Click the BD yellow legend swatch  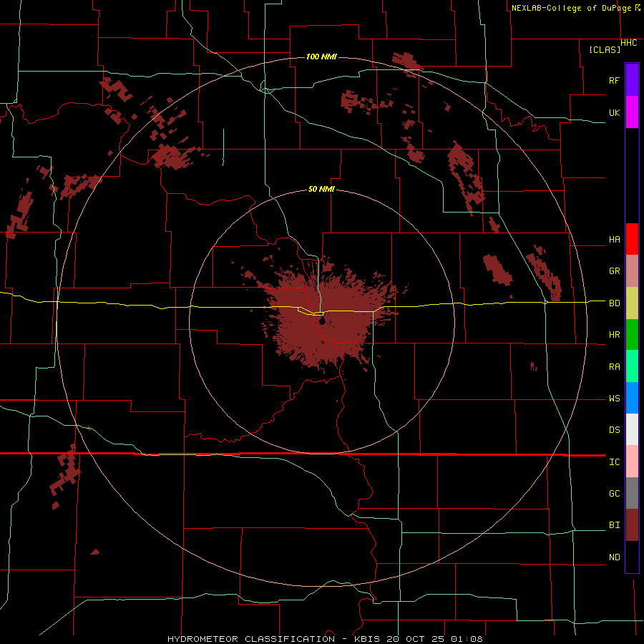(632, 303)
